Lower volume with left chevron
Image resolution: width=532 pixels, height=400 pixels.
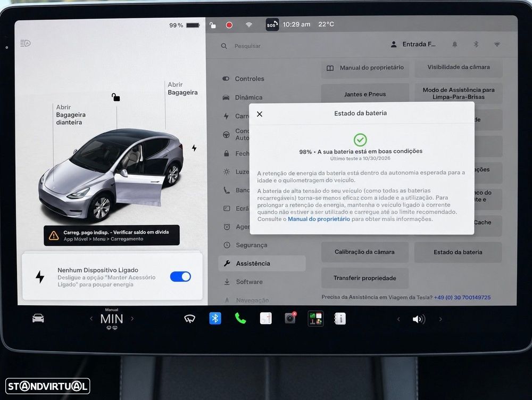(x=398, y=319)
